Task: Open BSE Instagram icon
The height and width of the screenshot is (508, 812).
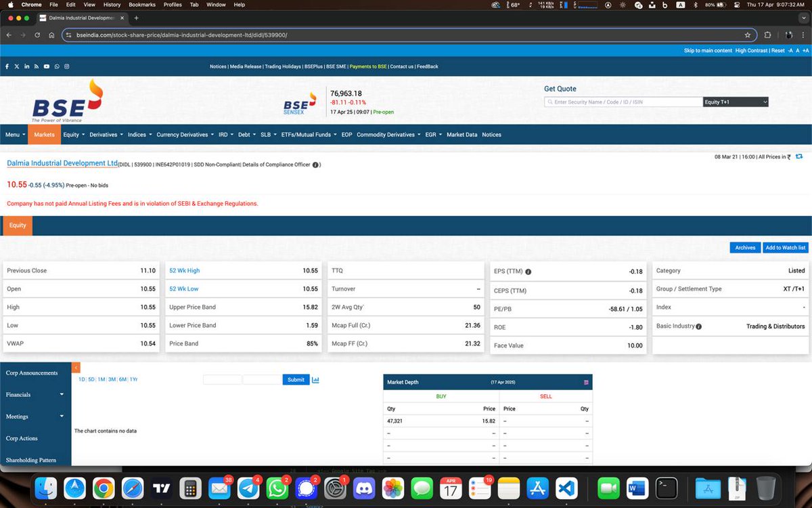Action: (x=67, y=66)
